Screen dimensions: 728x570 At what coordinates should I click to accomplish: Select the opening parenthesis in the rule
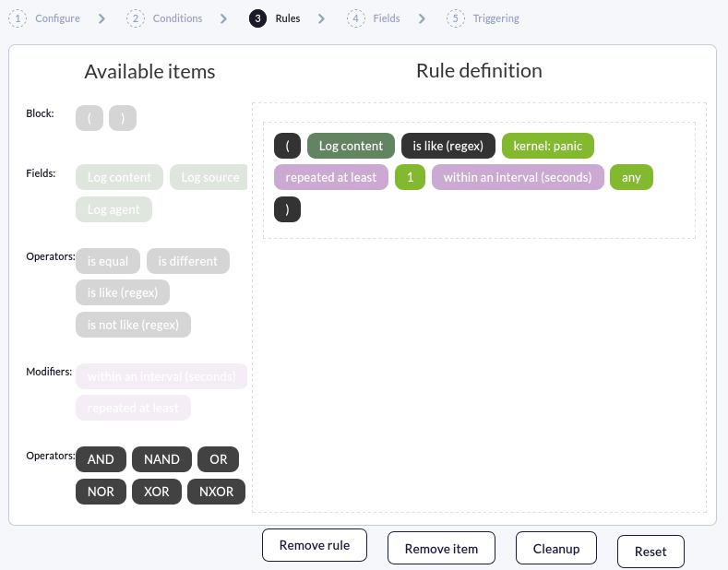pyautogui.click(x=287, y=146)
